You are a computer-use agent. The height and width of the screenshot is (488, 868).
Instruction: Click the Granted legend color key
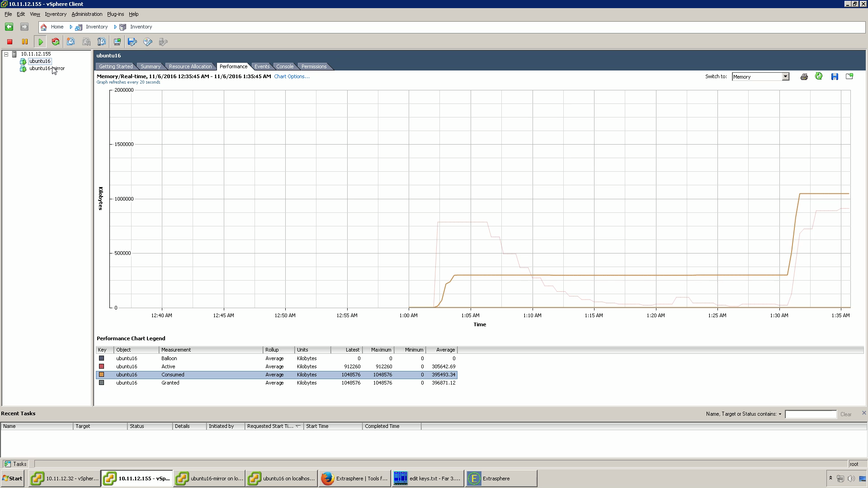102,383
